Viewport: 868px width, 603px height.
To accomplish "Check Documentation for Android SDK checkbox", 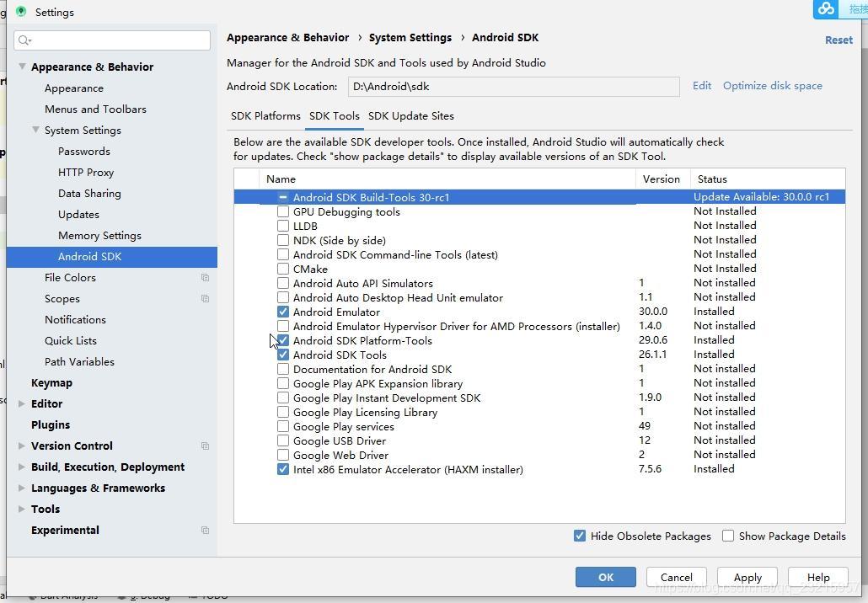I will point(283,369).
